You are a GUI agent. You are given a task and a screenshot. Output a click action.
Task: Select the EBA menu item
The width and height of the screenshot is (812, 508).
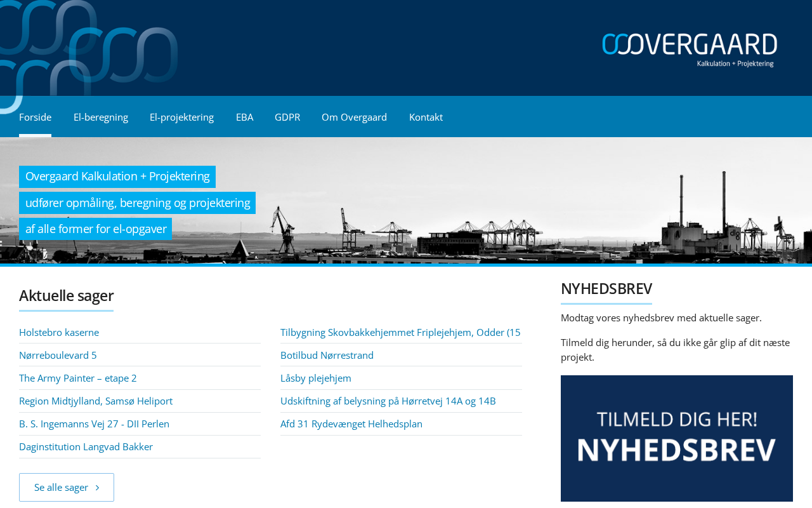tap(244, 117)
